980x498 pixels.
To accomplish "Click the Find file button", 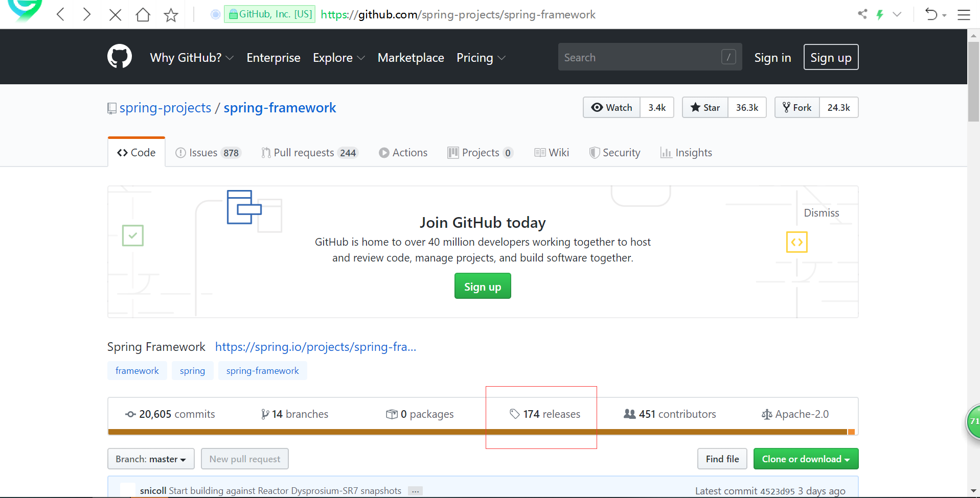I will 722,459.
